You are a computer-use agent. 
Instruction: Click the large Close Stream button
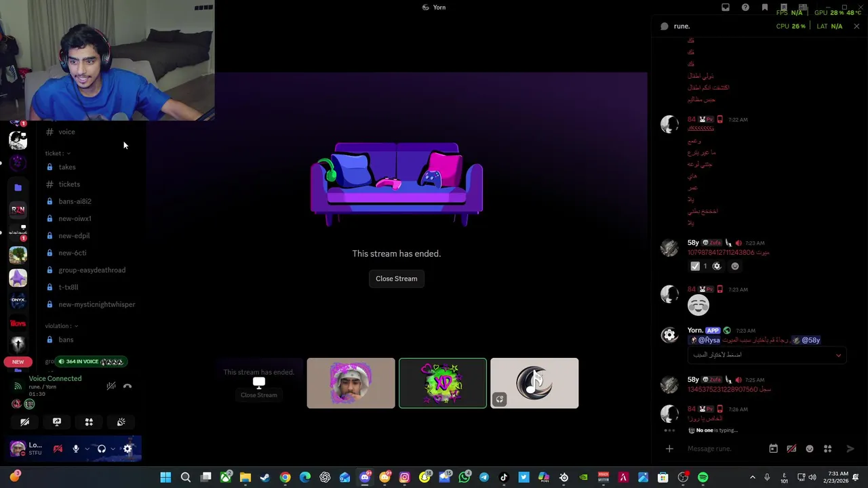point(397,279)
